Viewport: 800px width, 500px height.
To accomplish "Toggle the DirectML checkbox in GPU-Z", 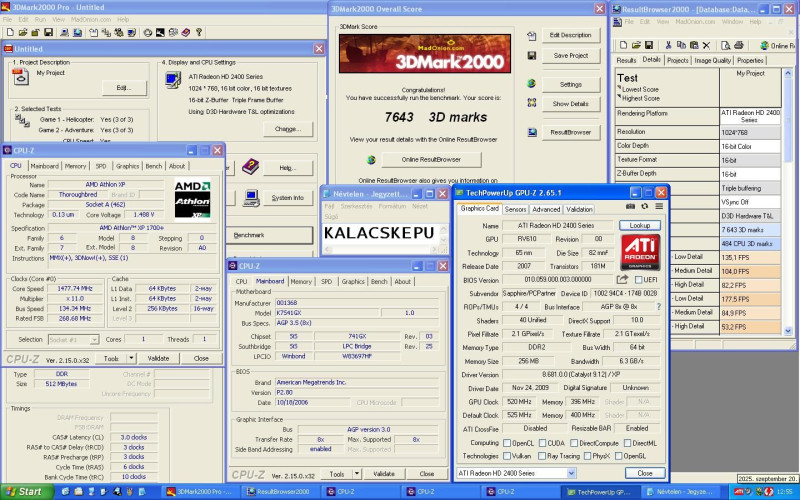I will pos(627,443).
